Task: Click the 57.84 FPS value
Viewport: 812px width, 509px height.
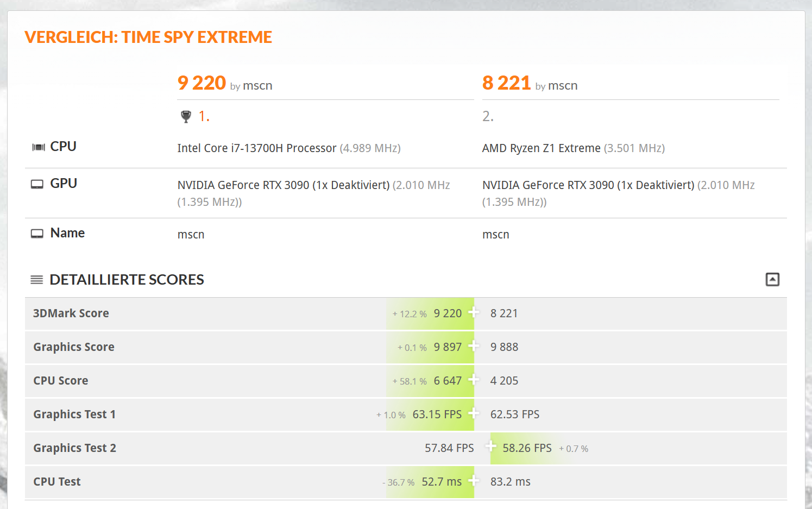Action: (x=449, y=448)
